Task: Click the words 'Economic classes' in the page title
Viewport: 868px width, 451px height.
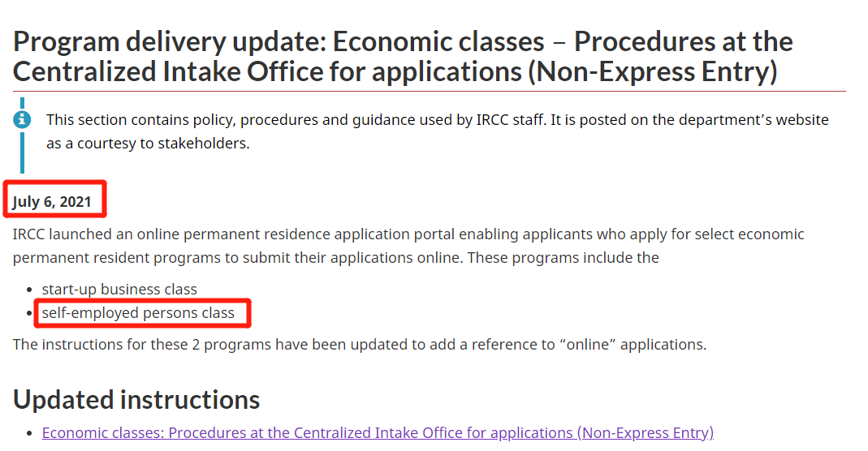Action: (x=438, y=41)
